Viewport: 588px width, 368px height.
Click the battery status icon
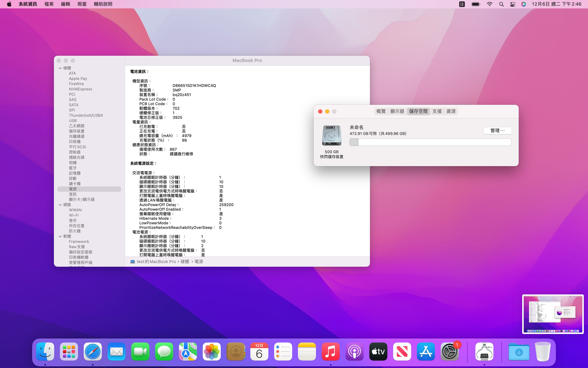click(476, 4)
